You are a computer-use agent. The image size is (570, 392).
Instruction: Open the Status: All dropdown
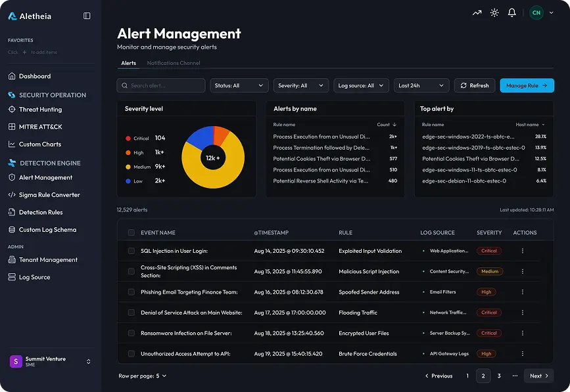(x=239, y=85)
